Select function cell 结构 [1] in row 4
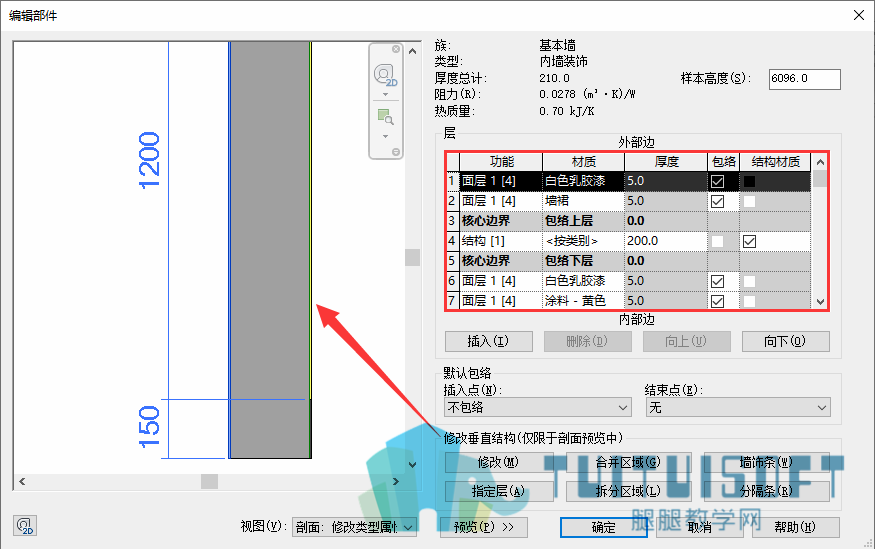The image size is (875, 549). click(501, 241)
